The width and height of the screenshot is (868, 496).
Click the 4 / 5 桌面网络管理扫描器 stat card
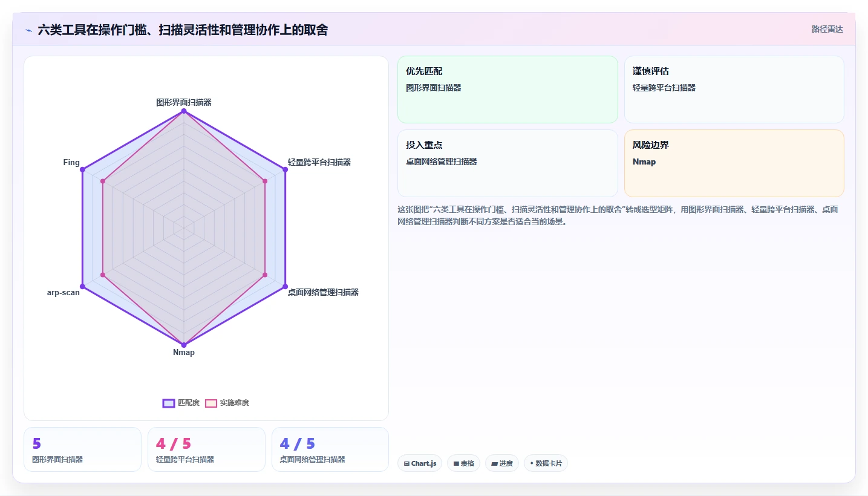coord(330,449)
